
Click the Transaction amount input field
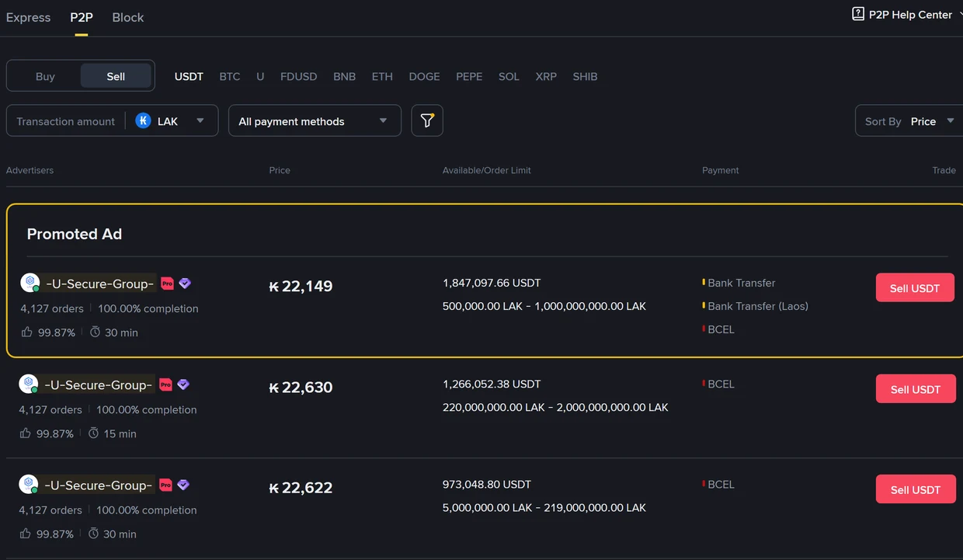point(66,121)
